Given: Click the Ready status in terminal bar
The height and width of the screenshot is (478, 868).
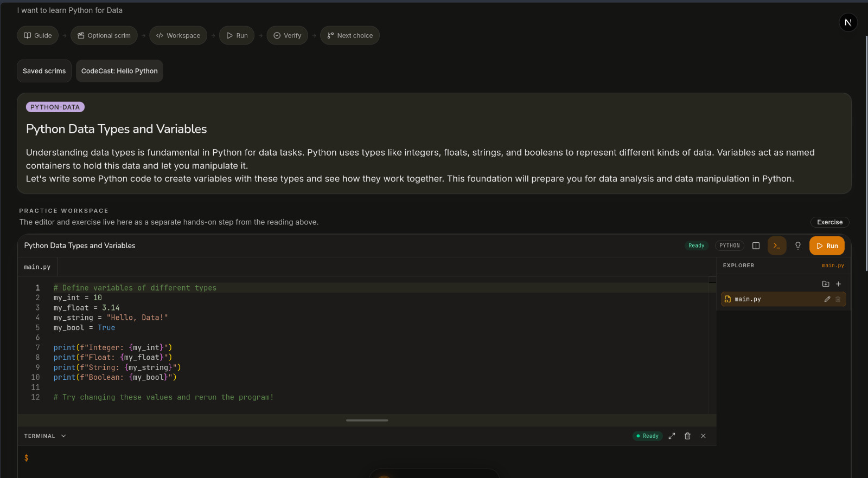Looking at the screenshot, I should pyautogui.click(x=648, y=436).
